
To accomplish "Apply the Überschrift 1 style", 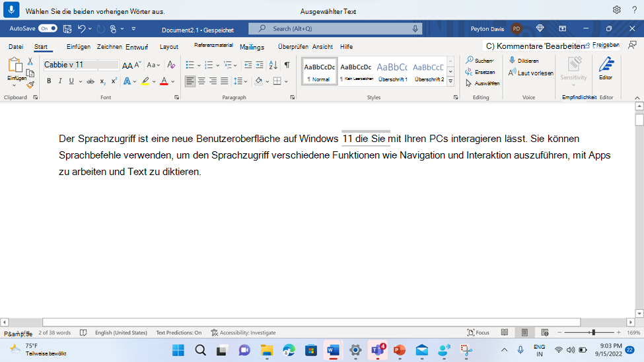I will pos(392,71).
